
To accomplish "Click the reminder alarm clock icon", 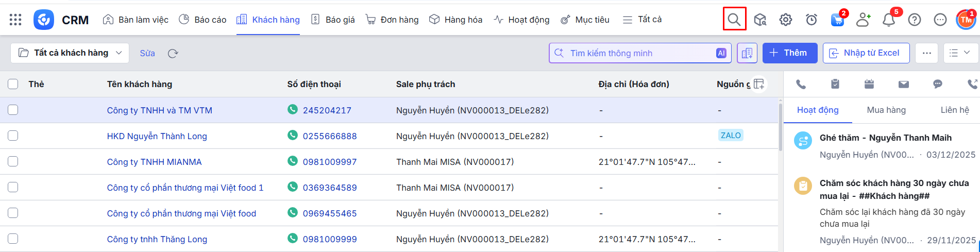I will [x=812, y=20].
